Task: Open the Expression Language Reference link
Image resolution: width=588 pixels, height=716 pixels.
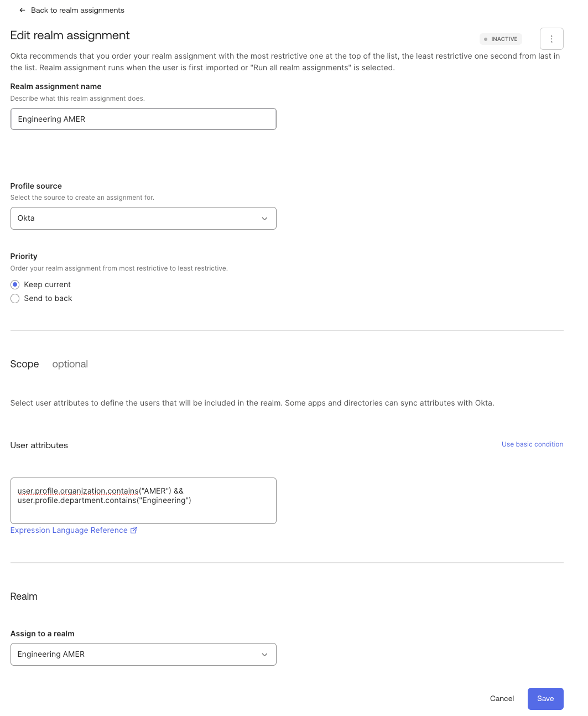Action: (x=69, y=530)
